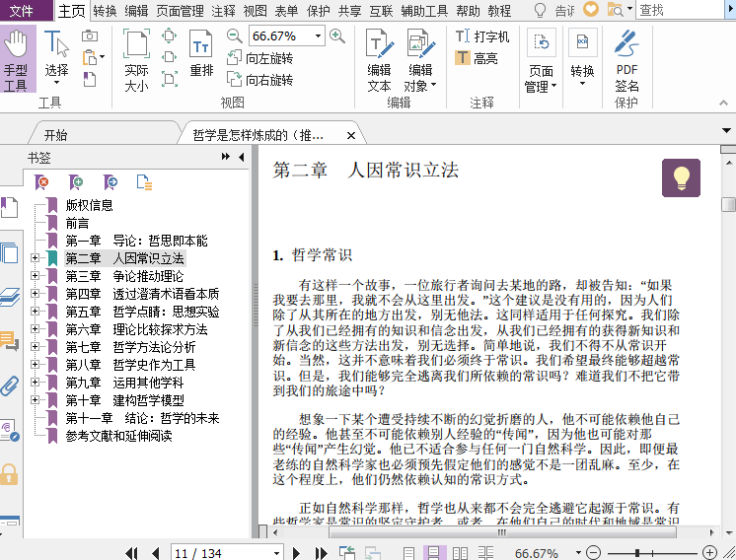Image resolution: width=736 pixels, height=560 pixels.
Task: Open the zoom percentage dropdown in ribbon
Action: pos(318,35)
